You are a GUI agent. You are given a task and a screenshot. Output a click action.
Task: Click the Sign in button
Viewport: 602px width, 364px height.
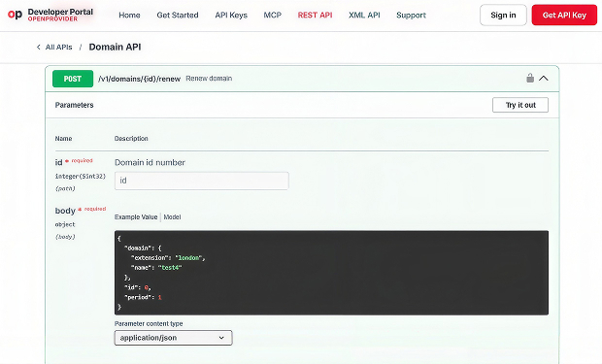503,15
